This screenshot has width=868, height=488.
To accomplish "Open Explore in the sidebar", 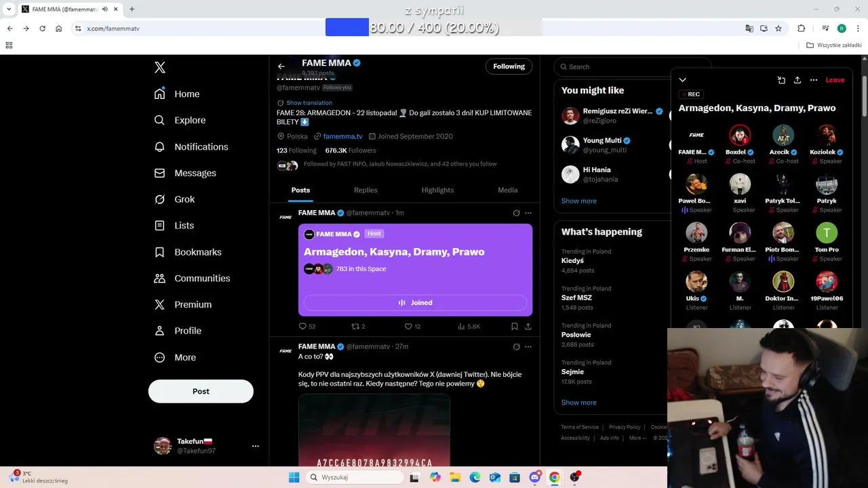I will (x=180, y=120).
